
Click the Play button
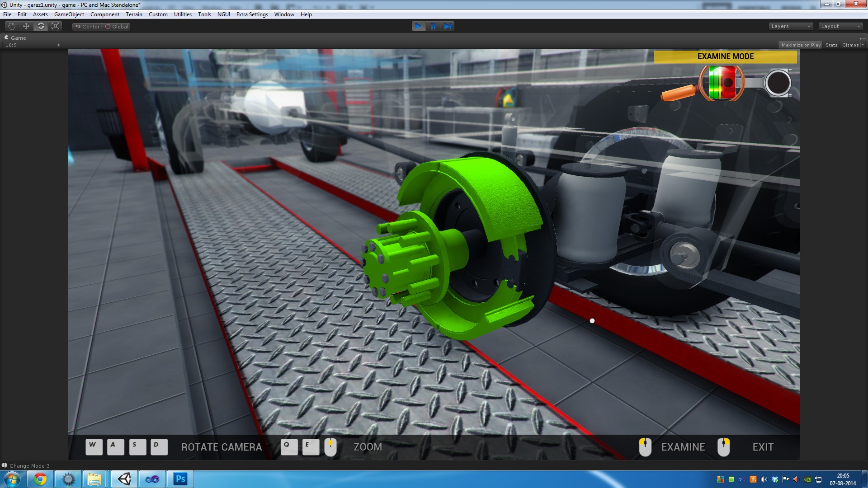(x=418, y=26)
